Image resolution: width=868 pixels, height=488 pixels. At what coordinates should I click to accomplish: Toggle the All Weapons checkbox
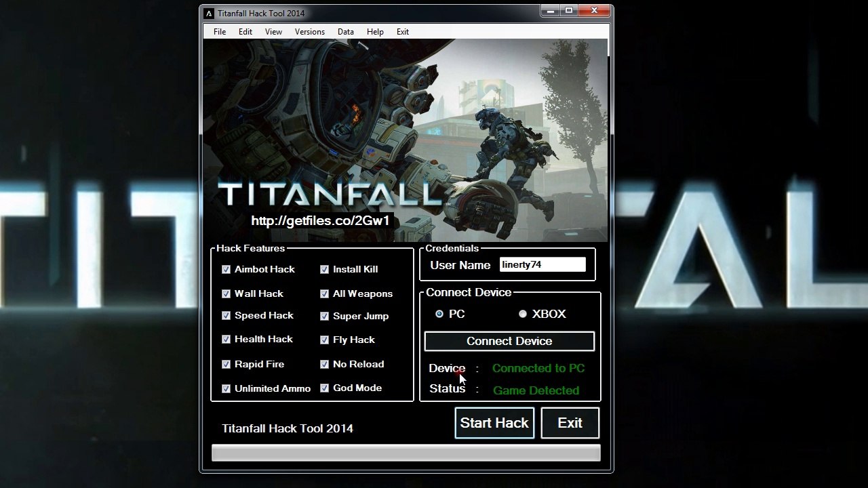tap(324, 293)
